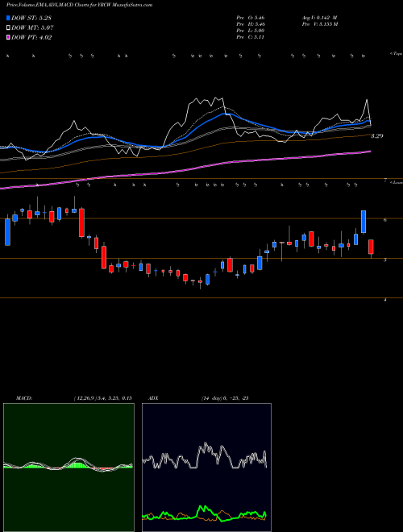
Task: Click the '<-Lows' marker label
Action: click(x=396, y=183)
